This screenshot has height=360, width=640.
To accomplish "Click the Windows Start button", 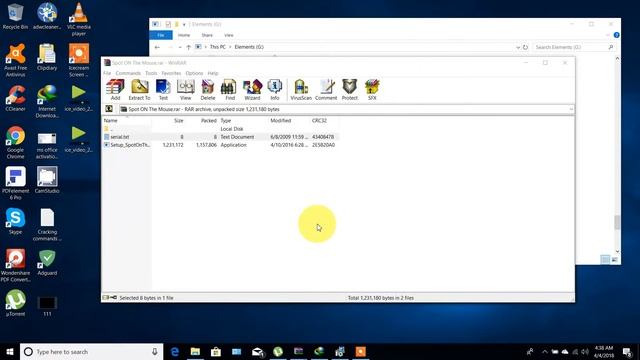I will point(10,351).
